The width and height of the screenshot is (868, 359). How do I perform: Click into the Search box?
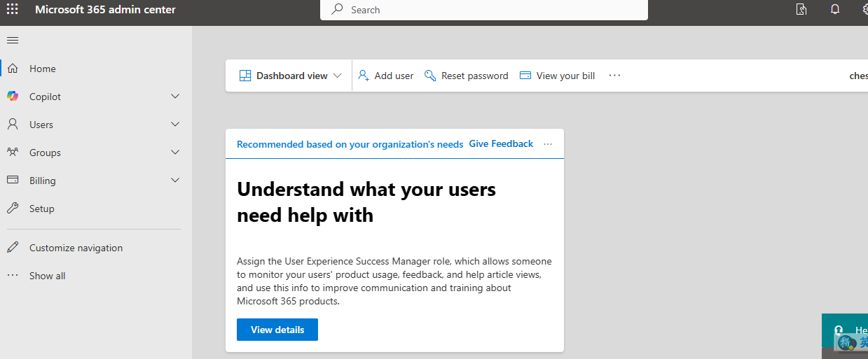[483, 10]
